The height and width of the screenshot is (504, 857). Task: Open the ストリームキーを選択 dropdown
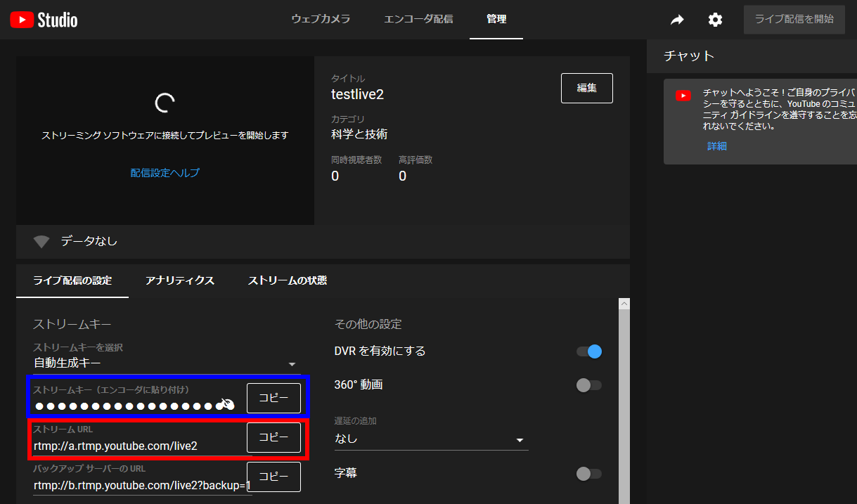167,363
